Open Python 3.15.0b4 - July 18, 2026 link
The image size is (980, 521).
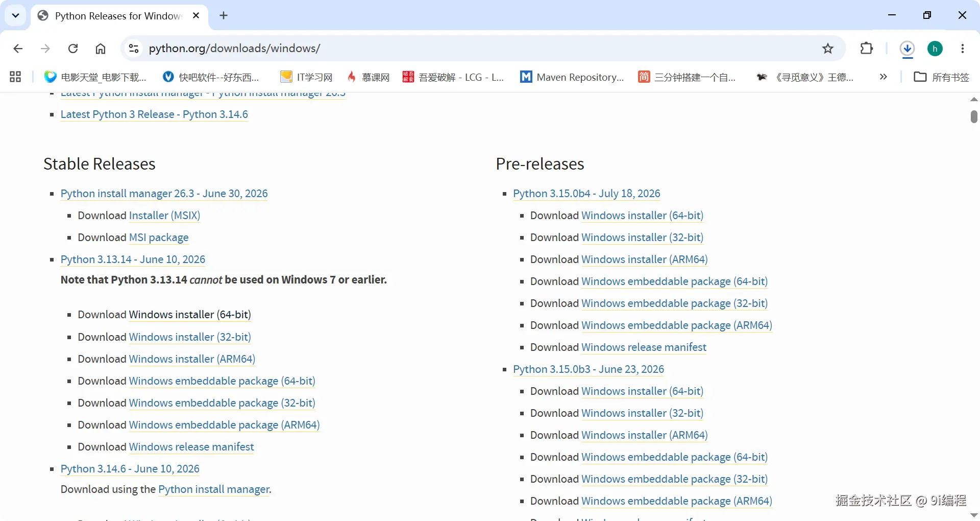tap(586, 194)
